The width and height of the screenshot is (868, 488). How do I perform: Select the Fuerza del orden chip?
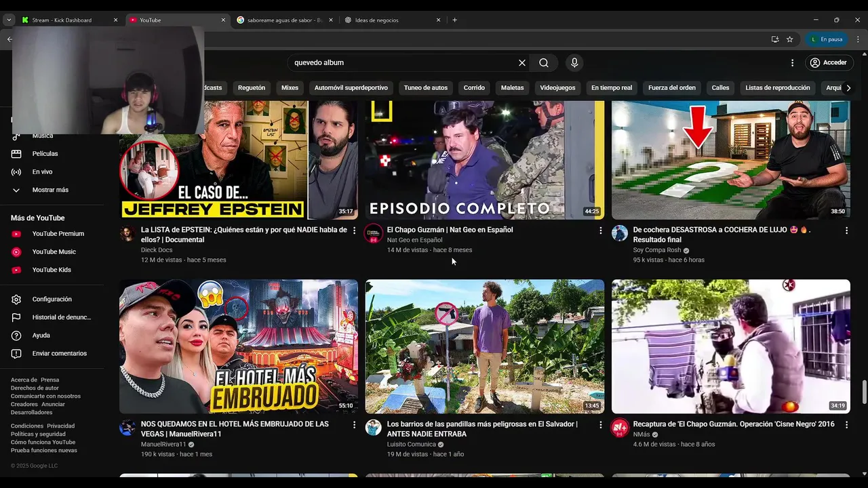point(672,87)
